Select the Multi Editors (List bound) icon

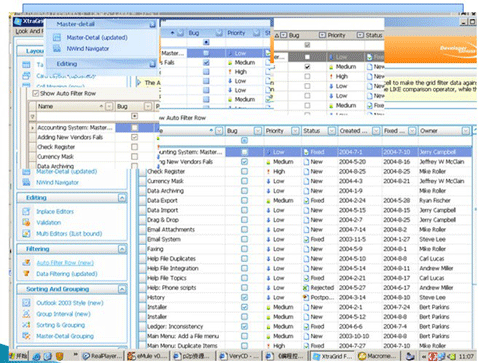(26, 233)
